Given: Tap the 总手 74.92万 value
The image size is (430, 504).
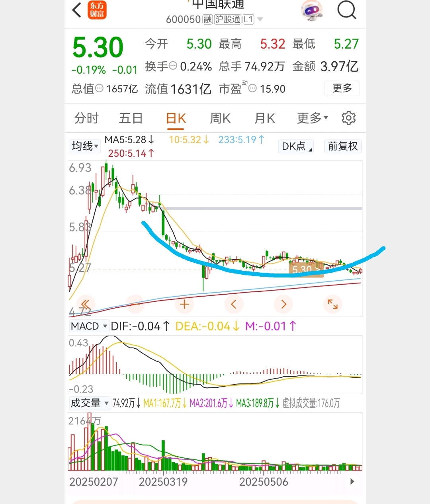Looking at the screenshot, I should tap(265, 66).
